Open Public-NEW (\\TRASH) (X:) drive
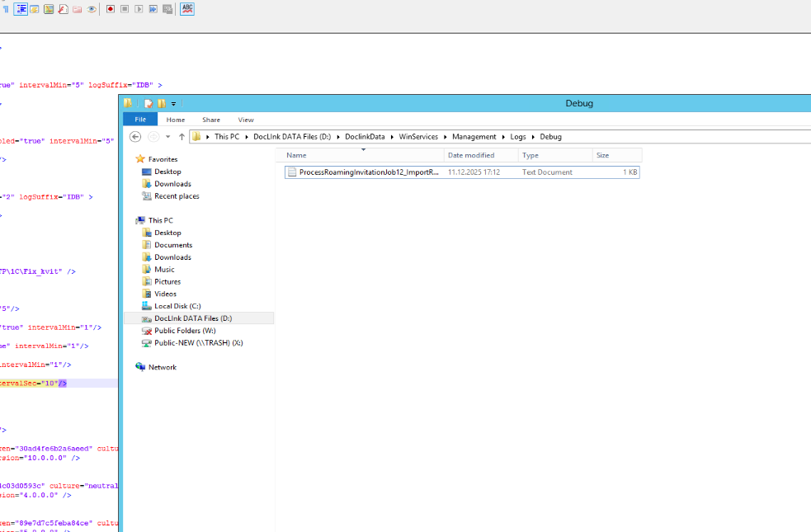This screenshot has width=811, height=532. point(199,343)
